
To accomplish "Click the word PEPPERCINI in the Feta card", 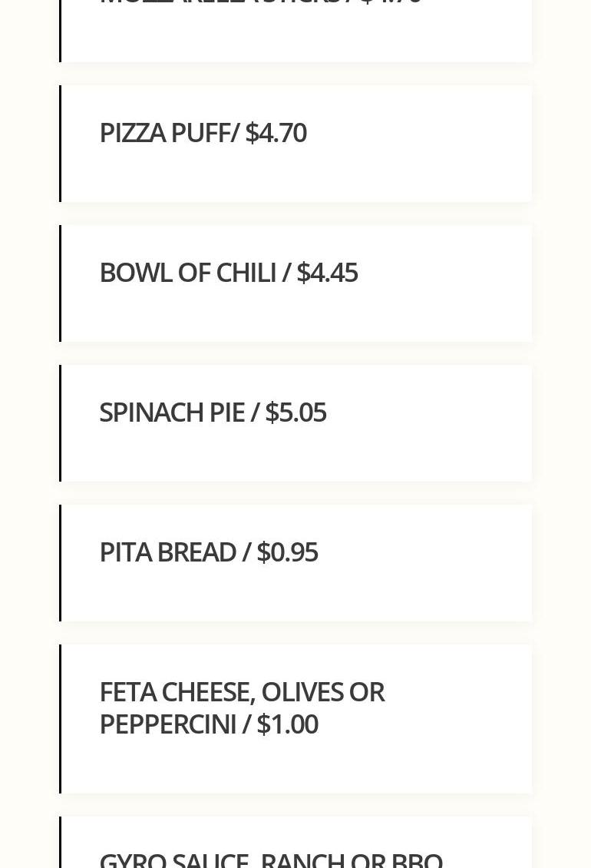I will 167,724.
